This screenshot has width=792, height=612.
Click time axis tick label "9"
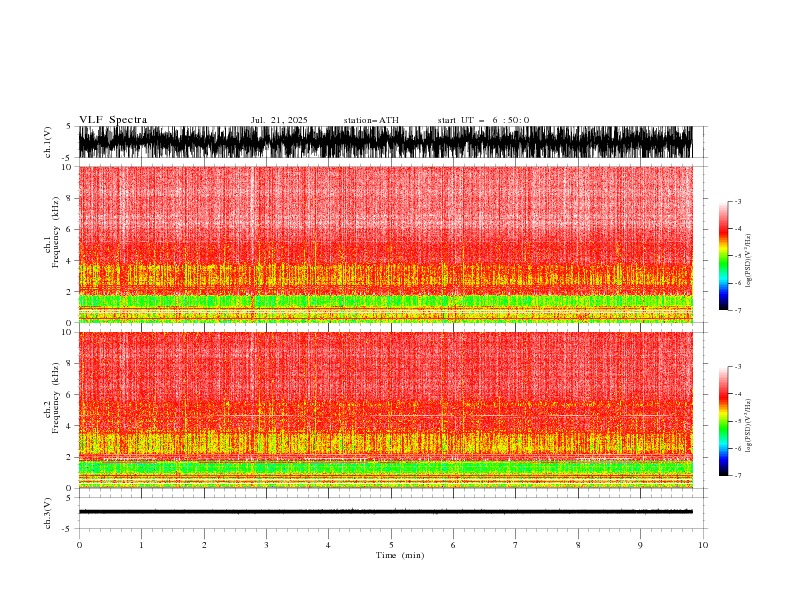[x=640, y=545]
